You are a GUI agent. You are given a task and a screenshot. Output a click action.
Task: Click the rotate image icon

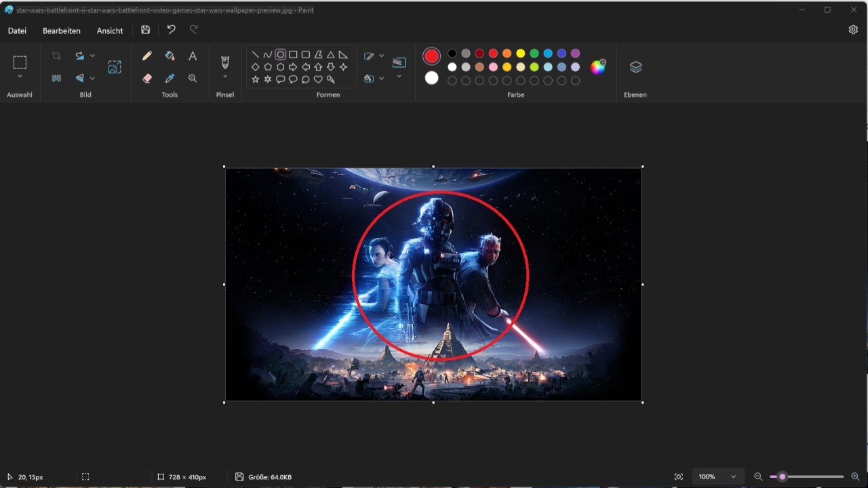pyautogui.click(x=79, y=56)
